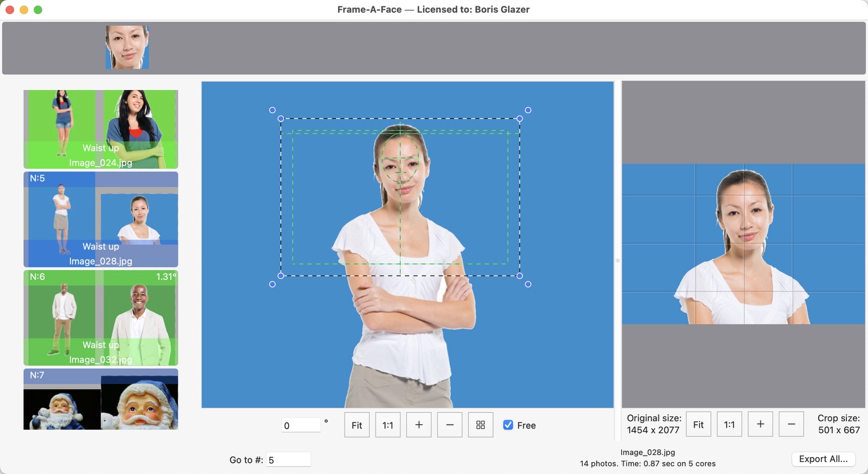View the crop preview at 1:1 scale
This screenshot has height=474, width=868.
(x=729, y=424)
